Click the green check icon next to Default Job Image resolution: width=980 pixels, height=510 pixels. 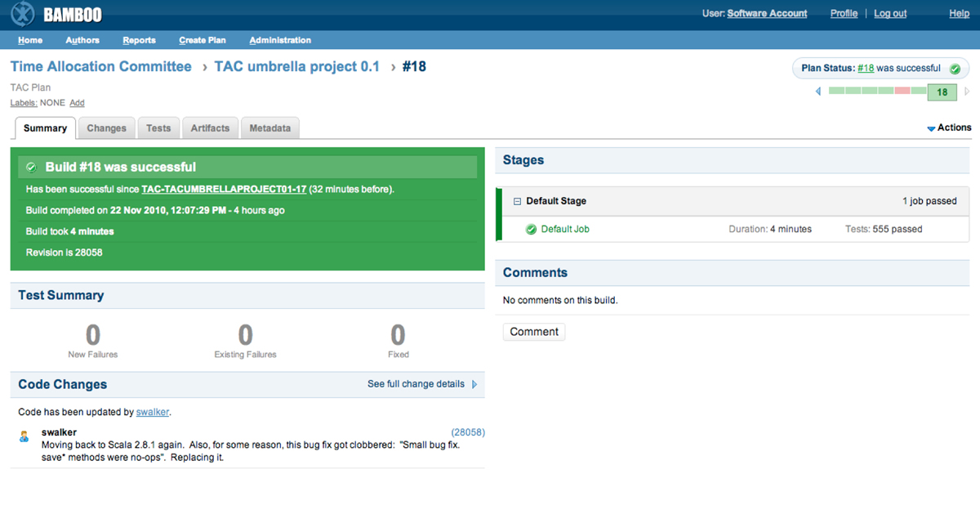[532, 230]
